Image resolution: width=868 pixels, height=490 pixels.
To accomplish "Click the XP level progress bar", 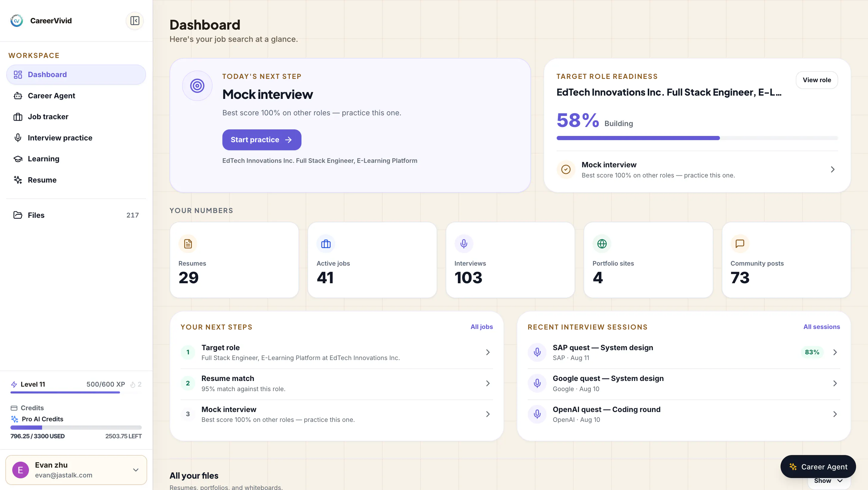I will click(76, 393).
